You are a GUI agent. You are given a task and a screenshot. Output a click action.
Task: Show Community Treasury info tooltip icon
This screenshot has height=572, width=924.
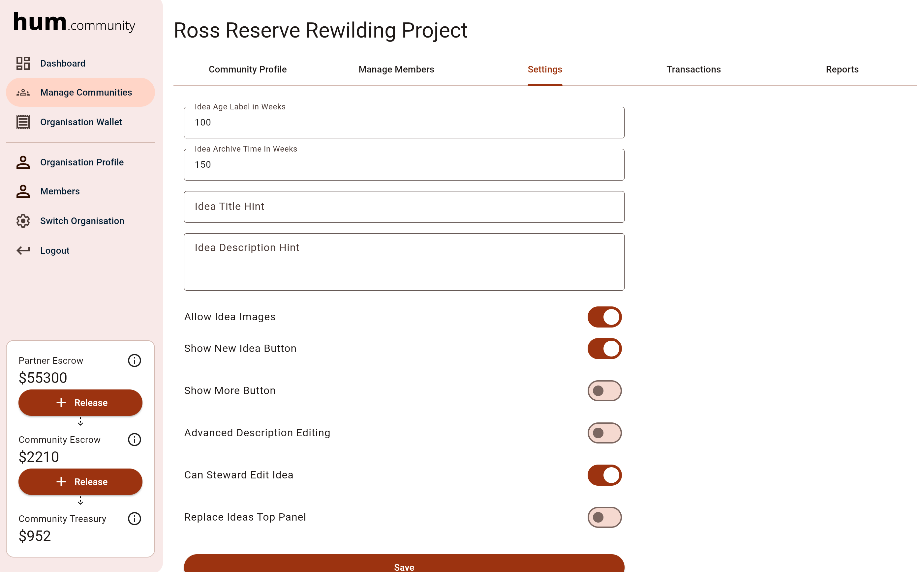[x=135, y=519]
